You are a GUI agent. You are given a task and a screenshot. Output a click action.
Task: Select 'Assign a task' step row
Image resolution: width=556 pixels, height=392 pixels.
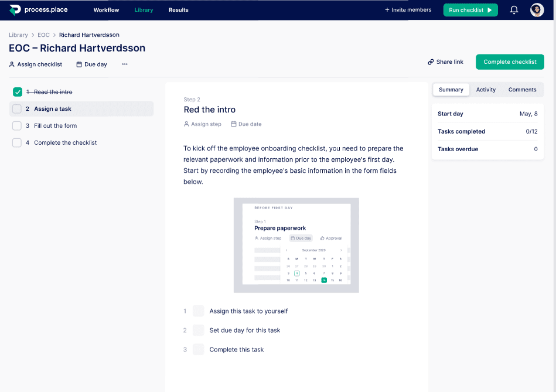tap(81, 109)
